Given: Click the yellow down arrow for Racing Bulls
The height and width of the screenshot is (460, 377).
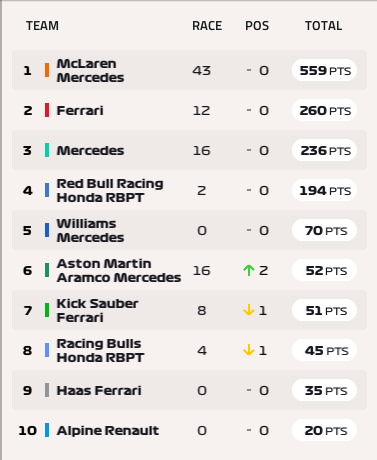Looking at the screenshot, I should [x=249, y=350].
